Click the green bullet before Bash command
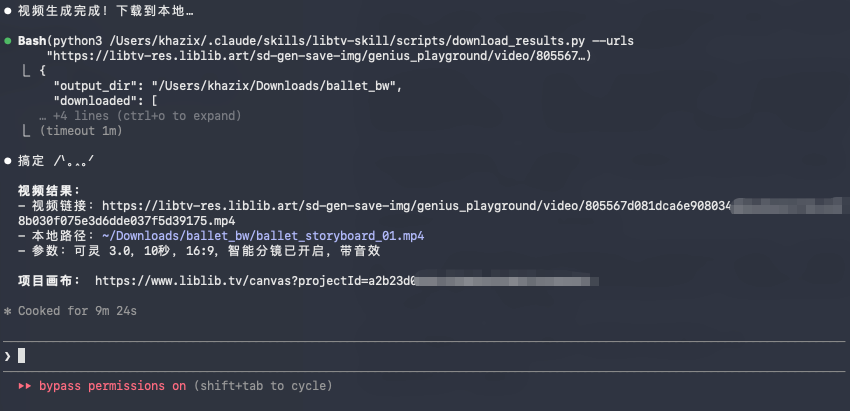850x411 pixels. (x=8, y=41)
